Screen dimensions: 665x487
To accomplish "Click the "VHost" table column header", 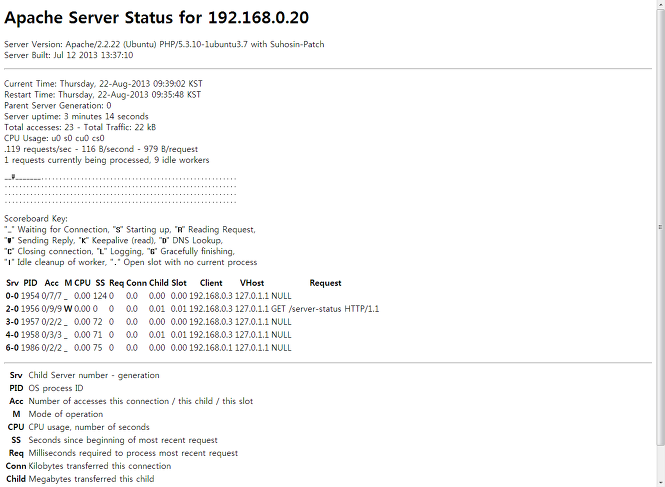I will coord(252,283).
